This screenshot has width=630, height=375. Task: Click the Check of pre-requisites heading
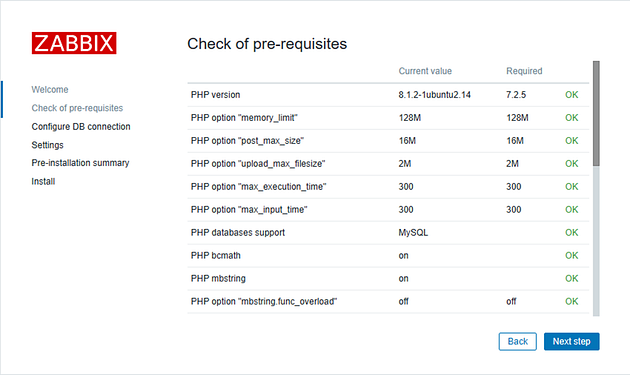pyautogui.click(x=267, y=44)
